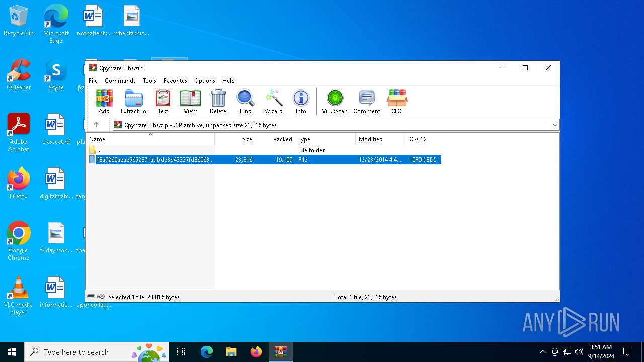Open the volume control in system tray
The image size is (644, 362).
[579, 352]
